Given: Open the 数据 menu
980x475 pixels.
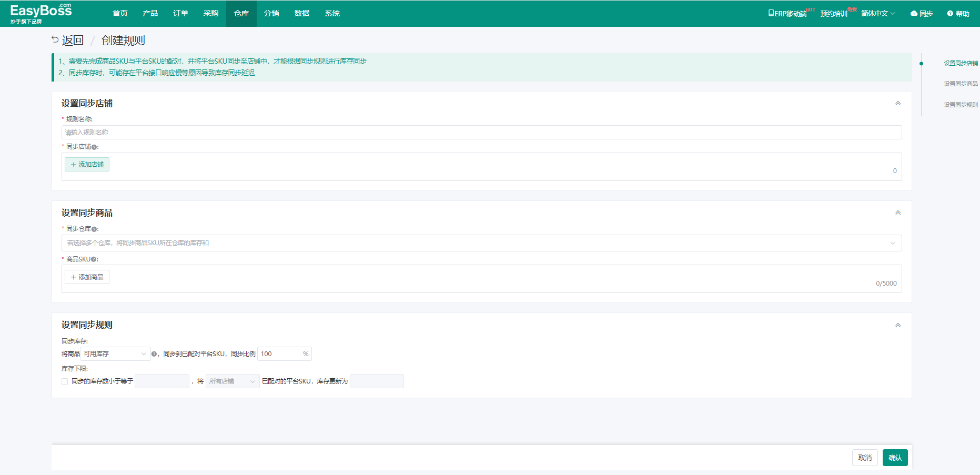Looking at the screenshot, I should pos(302,14).
